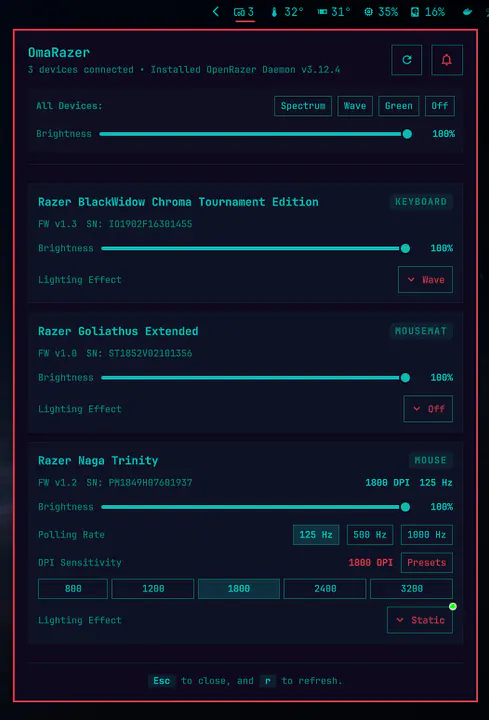The width and height of the screenshot is (489, 720).
Task: Click the bell notification icon
Action: [x=446, y=60]
